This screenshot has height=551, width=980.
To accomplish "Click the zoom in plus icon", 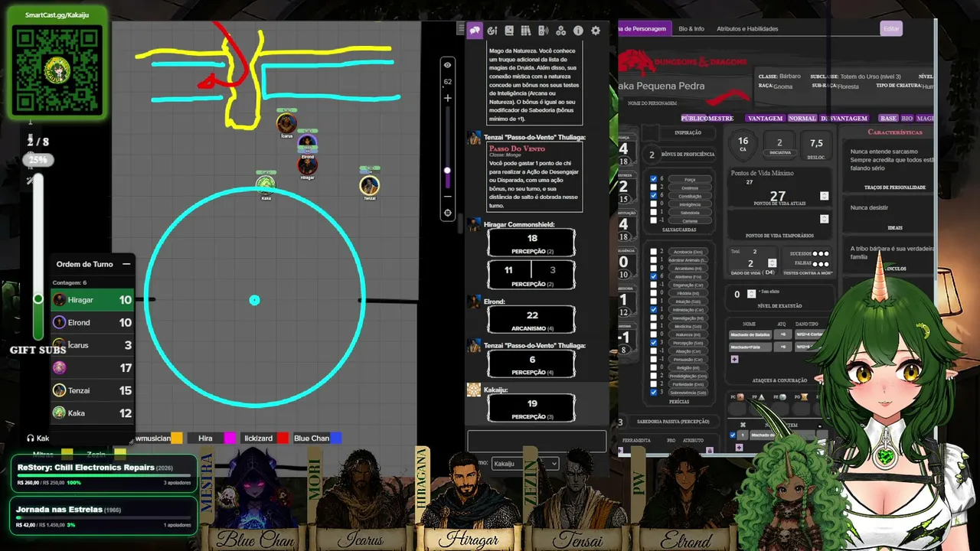I will [x=448, y=98].
